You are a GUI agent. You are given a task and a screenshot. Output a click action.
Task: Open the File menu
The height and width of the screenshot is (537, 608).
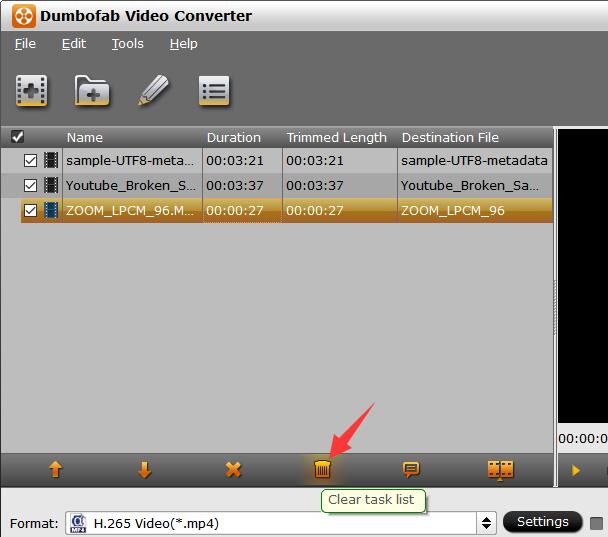[25, 44]
